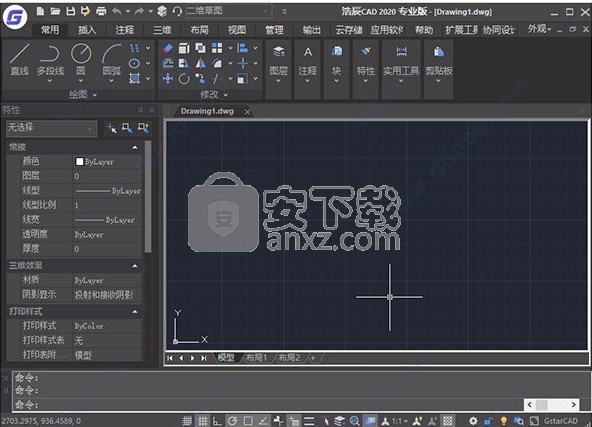Click the ellipse draw tool
The height and width of the screenshot is (427, 592).
(134, 63)
